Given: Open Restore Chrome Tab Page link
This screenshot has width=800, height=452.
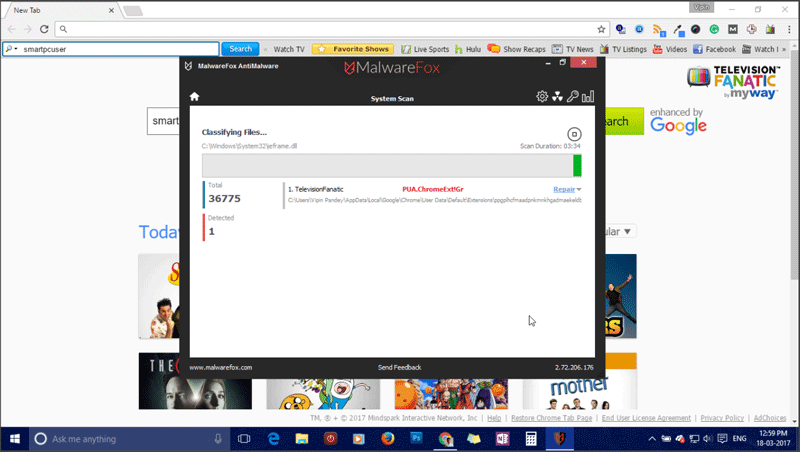Looking at the screenshot, I should pos(552,418).
